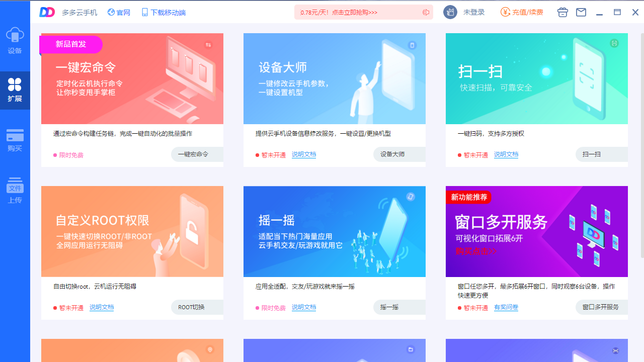Viewport: 644px width, 362px height.
Task: Click 下载移动端 in the header
Action: point(164,12)
